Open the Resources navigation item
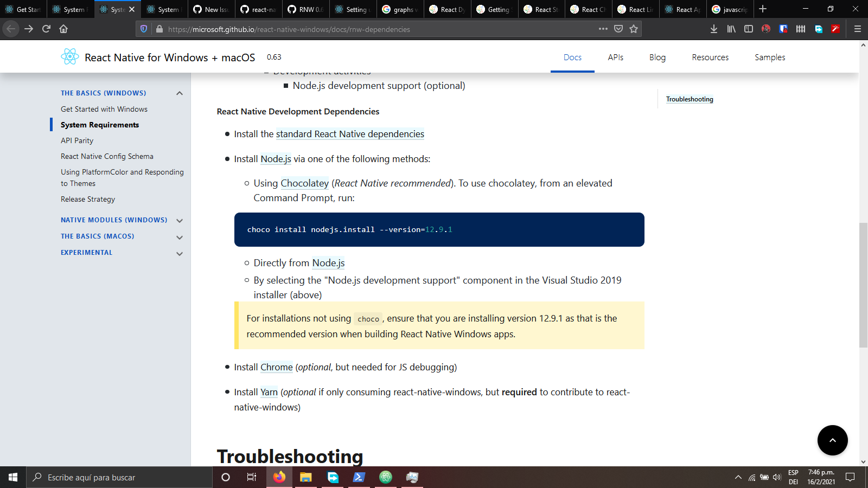 pos(710,57)
